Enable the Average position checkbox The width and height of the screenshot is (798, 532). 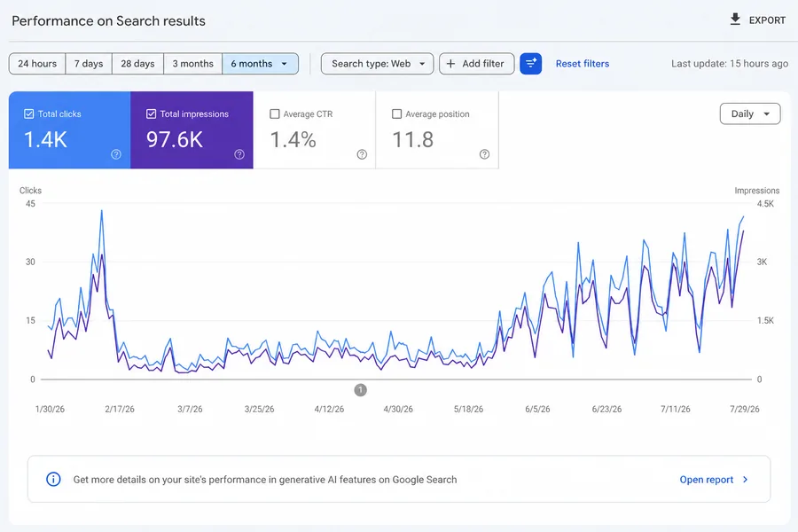click(x=396, y=114)
